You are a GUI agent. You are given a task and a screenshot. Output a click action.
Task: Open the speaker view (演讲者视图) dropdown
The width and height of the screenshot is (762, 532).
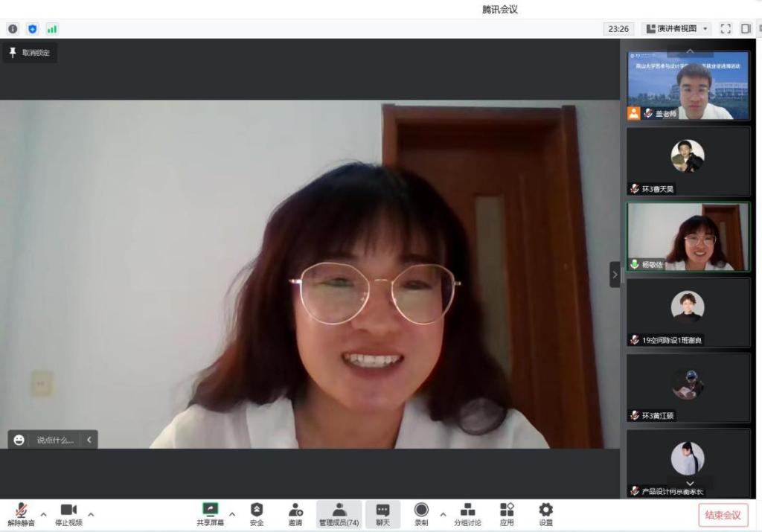(676, 29)
